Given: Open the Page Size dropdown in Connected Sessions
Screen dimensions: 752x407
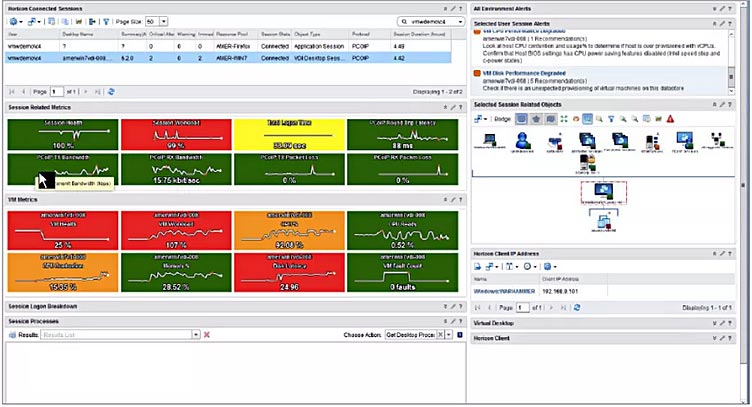Looking at the screenshot, I should 164,22.
